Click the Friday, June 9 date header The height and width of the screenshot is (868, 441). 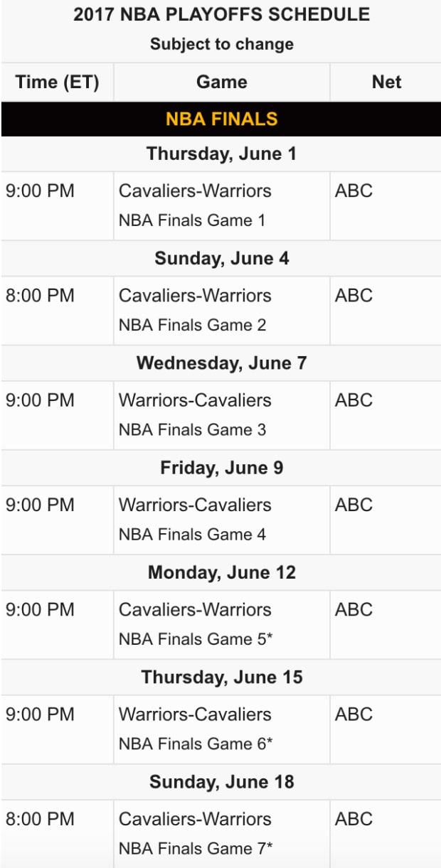pyautogui.click(x=221, y=468)
